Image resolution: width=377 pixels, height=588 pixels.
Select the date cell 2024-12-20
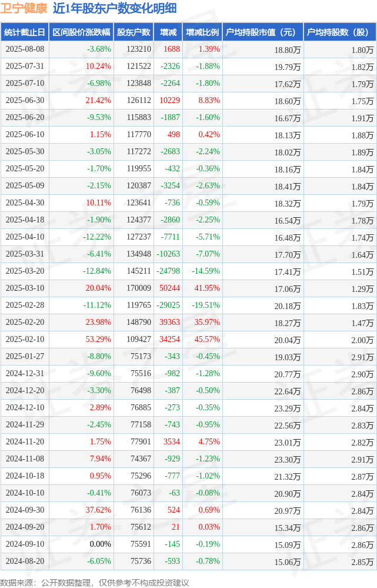coord(25,390)
